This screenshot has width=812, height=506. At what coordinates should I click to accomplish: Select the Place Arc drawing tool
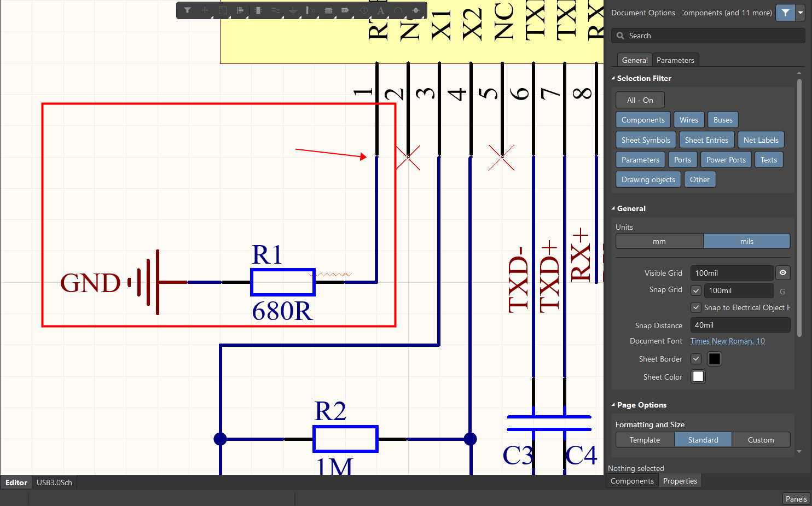pos(398,10)
